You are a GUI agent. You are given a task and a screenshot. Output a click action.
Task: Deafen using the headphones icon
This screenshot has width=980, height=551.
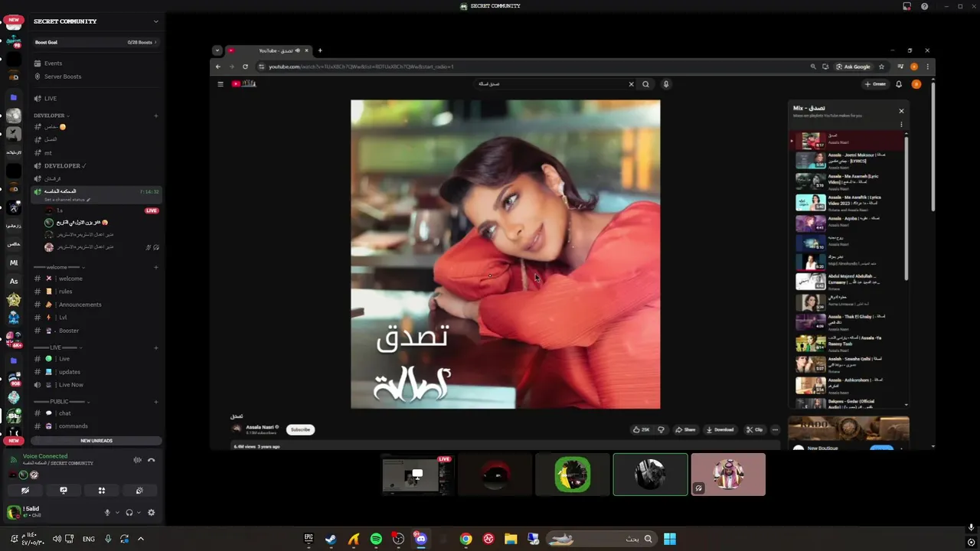(x=129, y=513)
